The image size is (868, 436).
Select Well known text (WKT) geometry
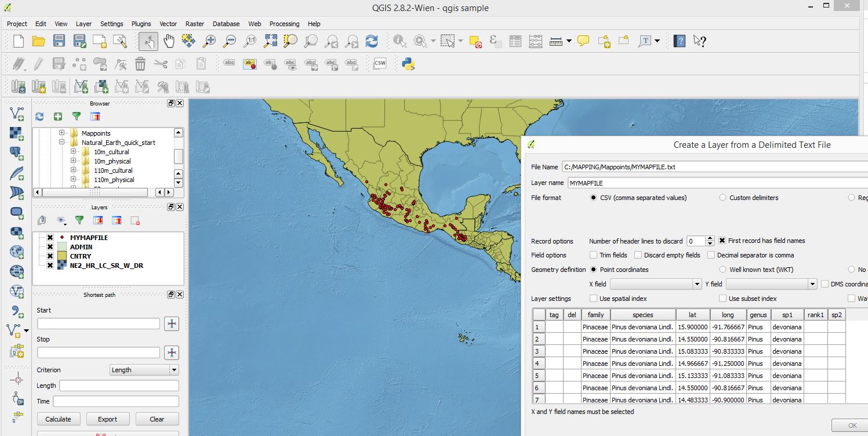pos(722,270)
